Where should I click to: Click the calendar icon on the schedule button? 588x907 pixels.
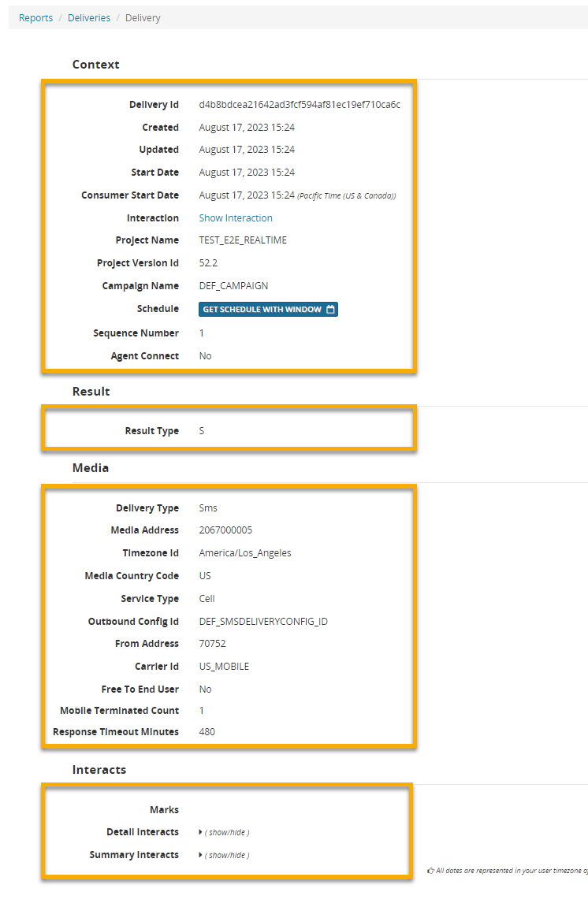point(330,310)
